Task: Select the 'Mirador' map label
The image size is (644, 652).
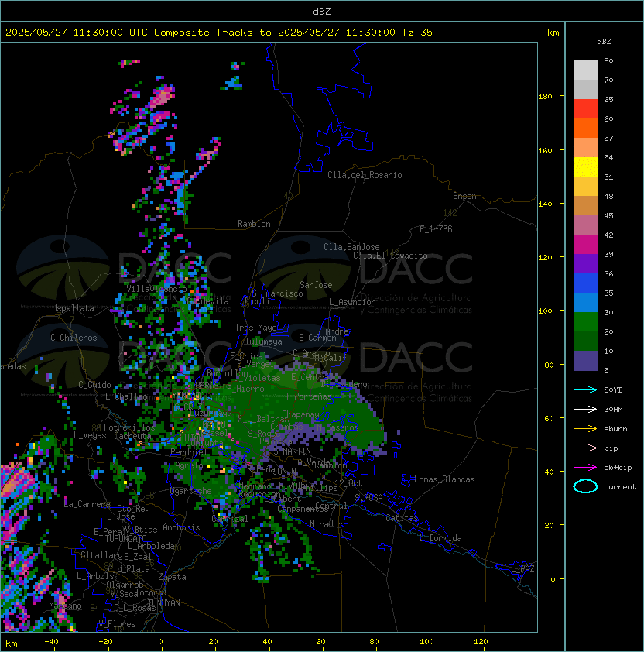Action: click(326, 524)
